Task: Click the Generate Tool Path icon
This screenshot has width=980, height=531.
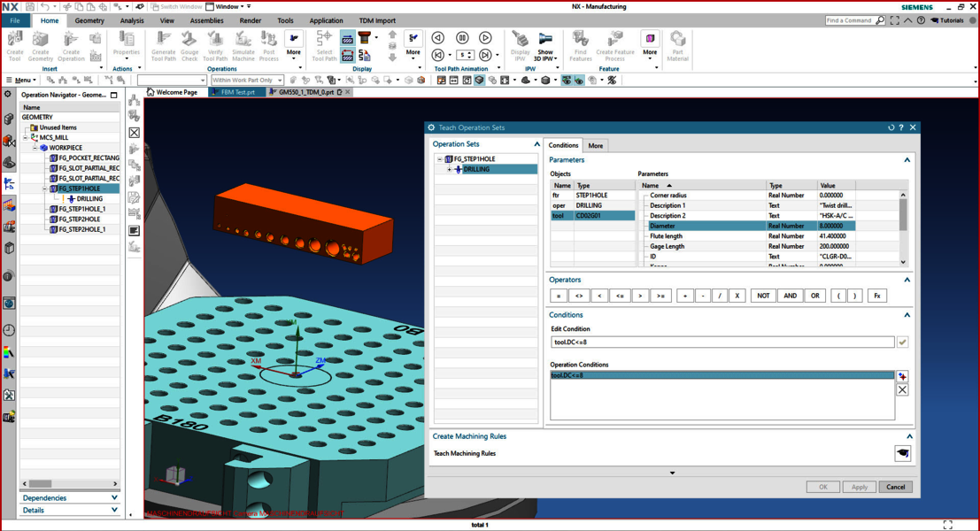Action: pyautogui.click(x=163, y=46)
